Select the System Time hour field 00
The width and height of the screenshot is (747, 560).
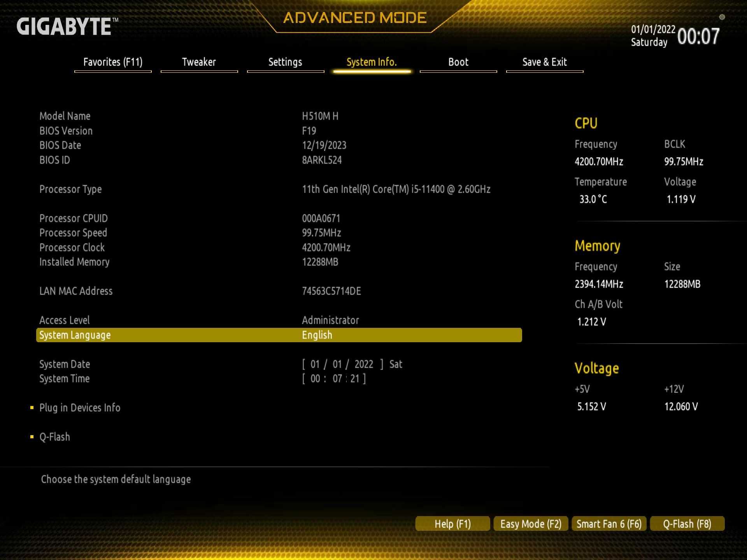click(x=315, y=379)
